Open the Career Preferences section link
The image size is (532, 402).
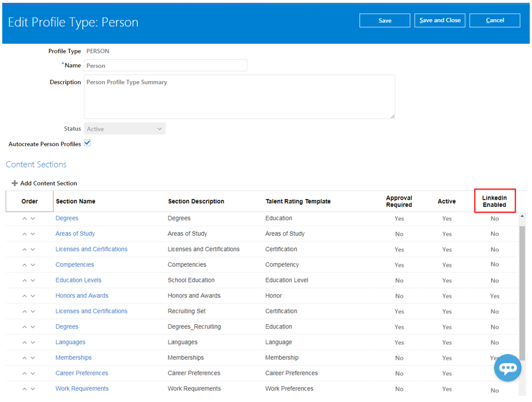[81, 373]
